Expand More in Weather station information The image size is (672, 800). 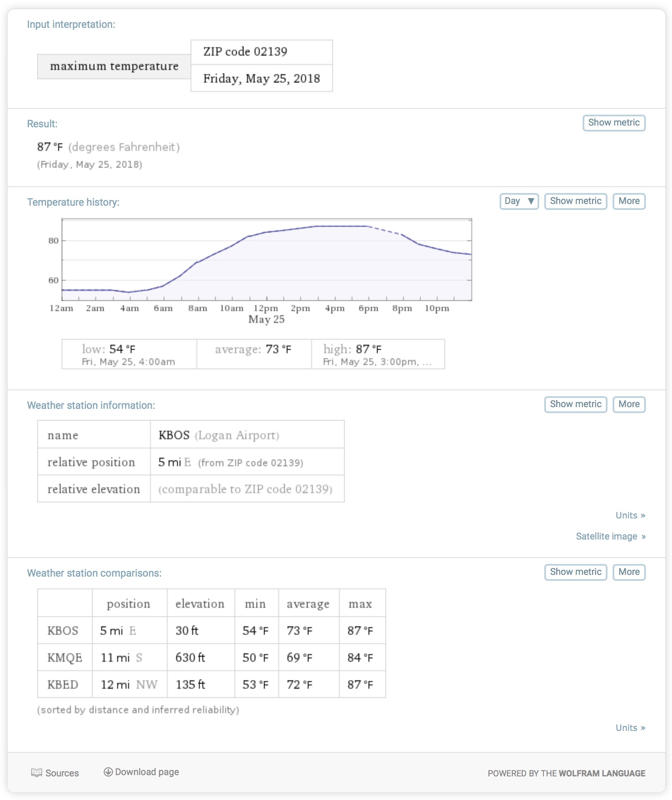(x=629, y=404)
